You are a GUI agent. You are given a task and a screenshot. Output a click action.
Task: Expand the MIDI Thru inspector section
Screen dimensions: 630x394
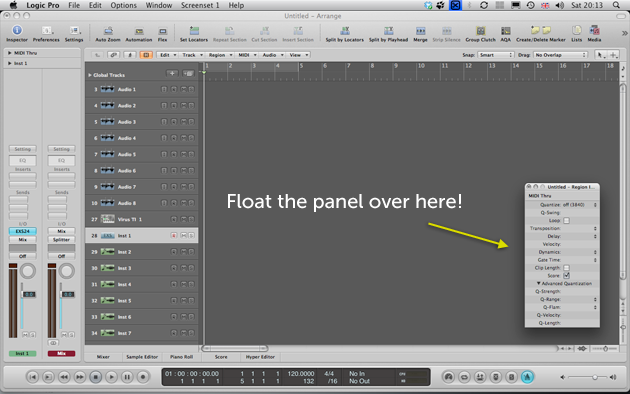click(10, 53)
